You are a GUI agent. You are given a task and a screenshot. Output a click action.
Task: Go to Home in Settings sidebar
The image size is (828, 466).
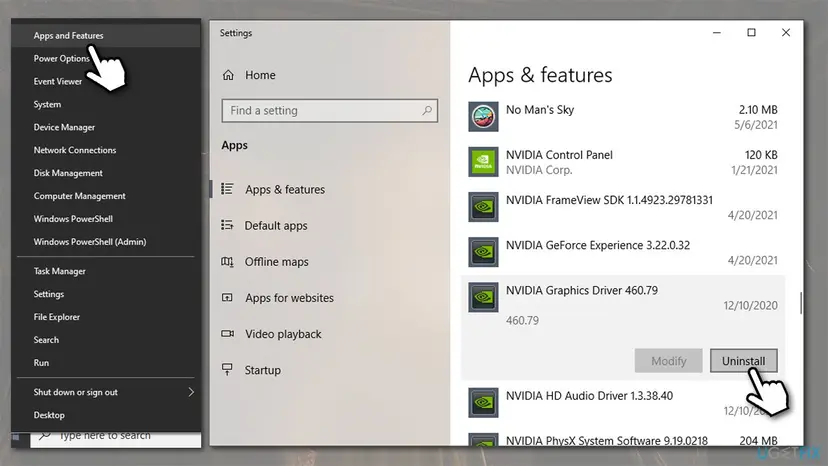point(260,75)
